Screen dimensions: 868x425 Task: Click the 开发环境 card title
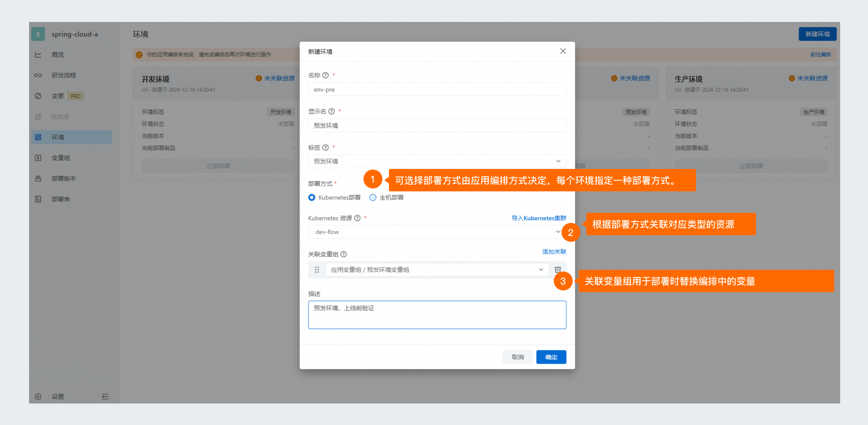pos(155,79)
